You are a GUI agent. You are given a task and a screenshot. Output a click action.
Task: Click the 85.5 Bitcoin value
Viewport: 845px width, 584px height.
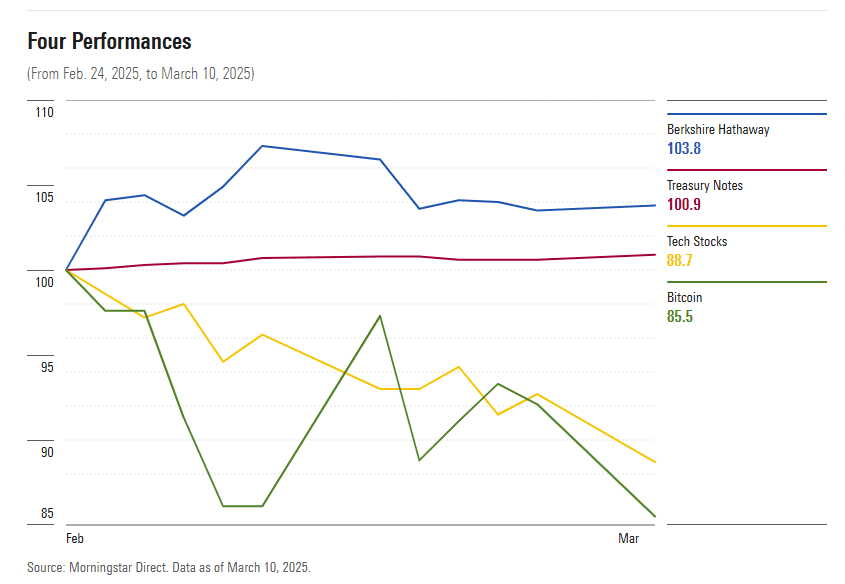pos(680,316)
